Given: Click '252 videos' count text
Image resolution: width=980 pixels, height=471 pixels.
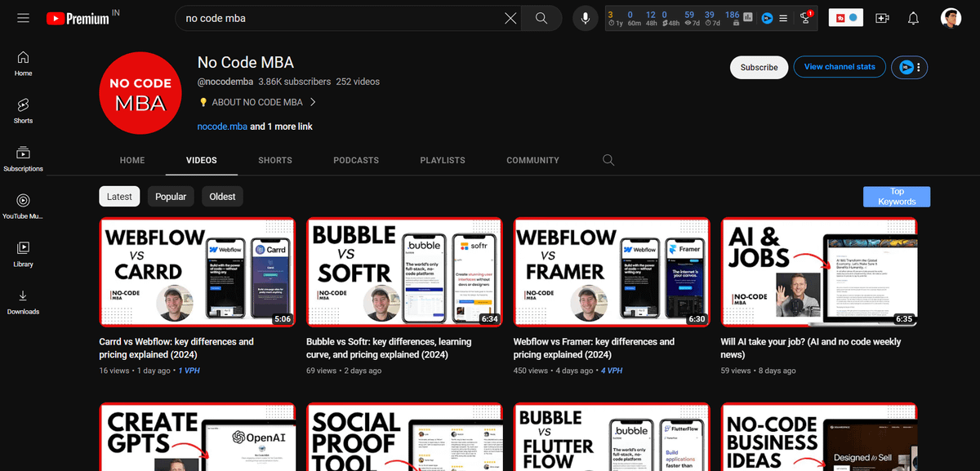Looking at the screenshot, I should coord(358,82).
